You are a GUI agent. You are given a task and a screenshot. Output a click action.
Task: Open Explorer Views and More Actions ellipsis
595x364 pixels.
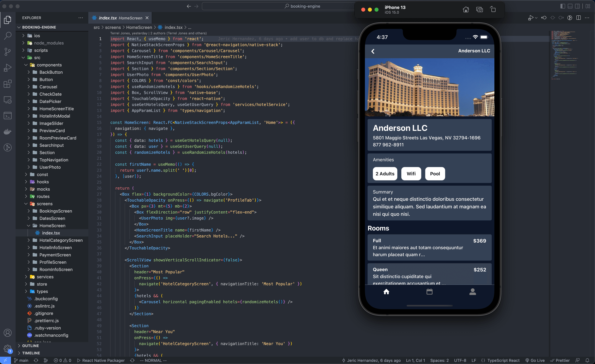click(x=81, y=18)
